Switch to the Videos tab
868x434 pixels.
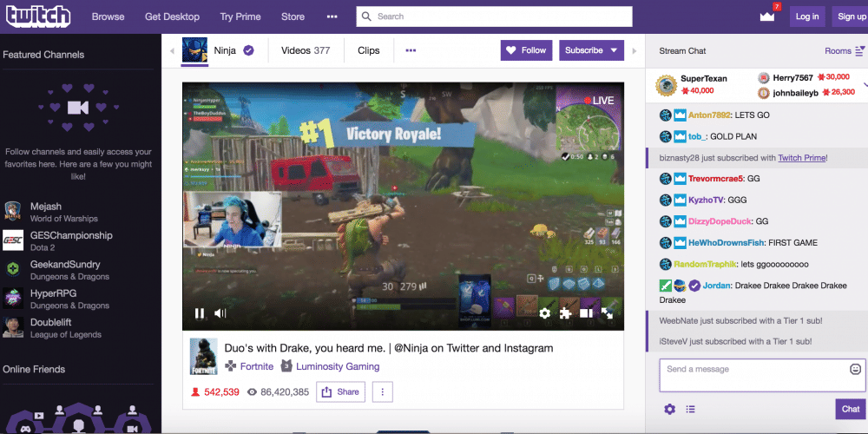point(306,50)
